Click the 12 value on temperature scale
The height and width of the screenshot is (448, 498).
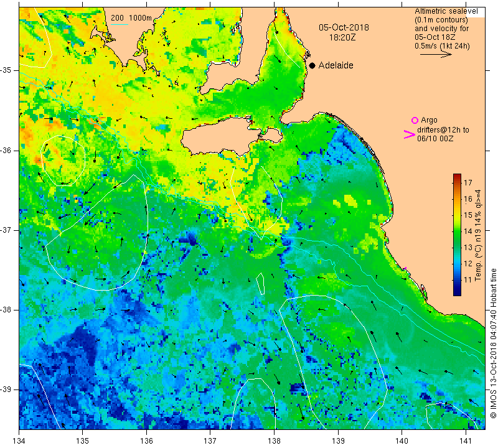click(x=468, y=264)
